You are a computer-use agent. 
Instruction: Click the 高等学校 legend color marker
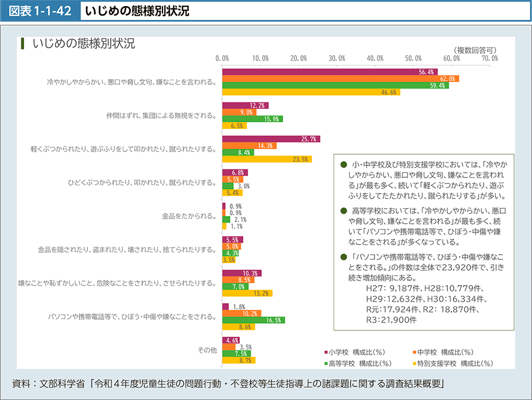(326, 364)
